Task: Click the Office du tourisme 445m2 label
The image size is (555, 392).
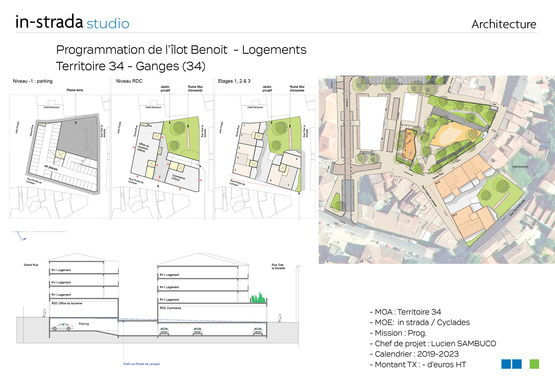Action: tap(143, 147)
